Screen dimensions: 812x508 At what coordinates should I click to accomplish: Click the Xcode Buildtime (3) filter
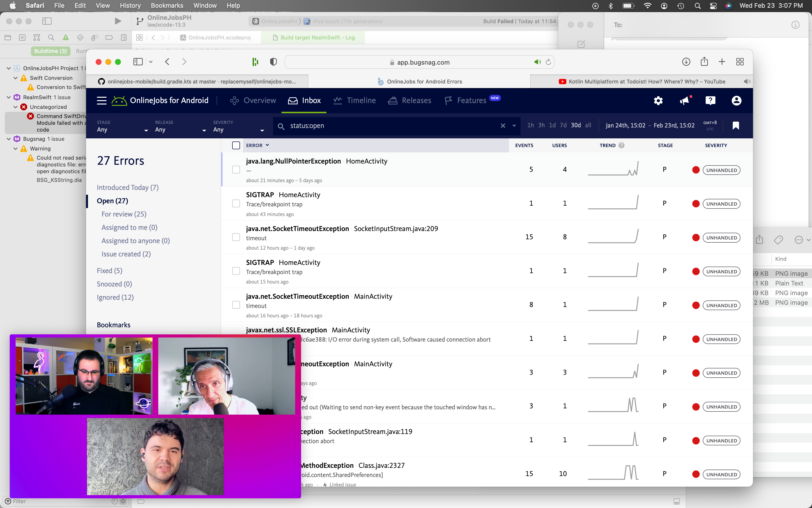50,51
